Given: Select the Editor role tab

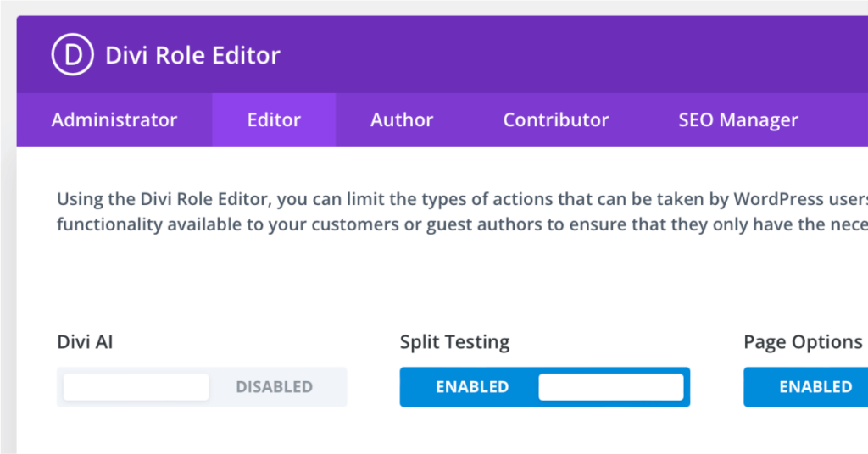Looking at the screenshot, I should (274, 119).
